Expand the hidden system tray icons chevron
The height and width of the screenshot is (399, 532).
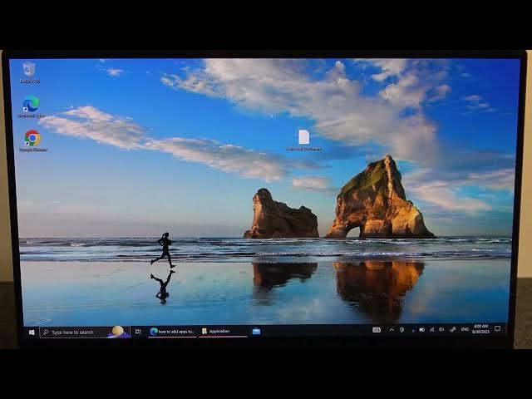point(392,329)
